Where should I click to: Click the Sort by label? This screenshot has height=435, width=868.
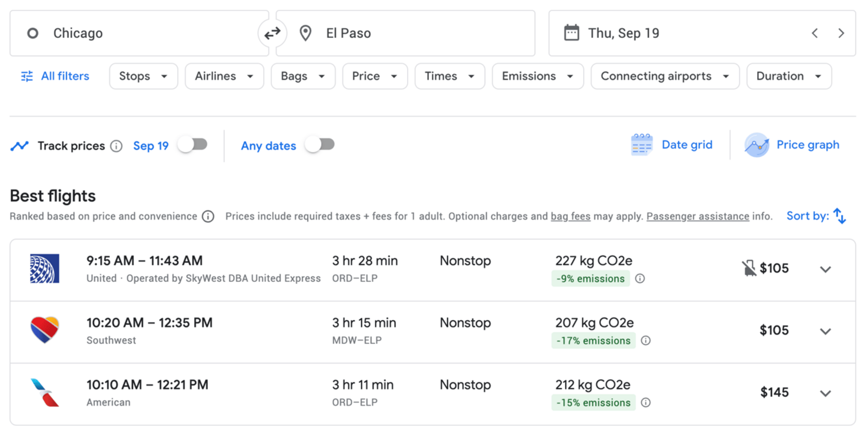coord(807,216)
